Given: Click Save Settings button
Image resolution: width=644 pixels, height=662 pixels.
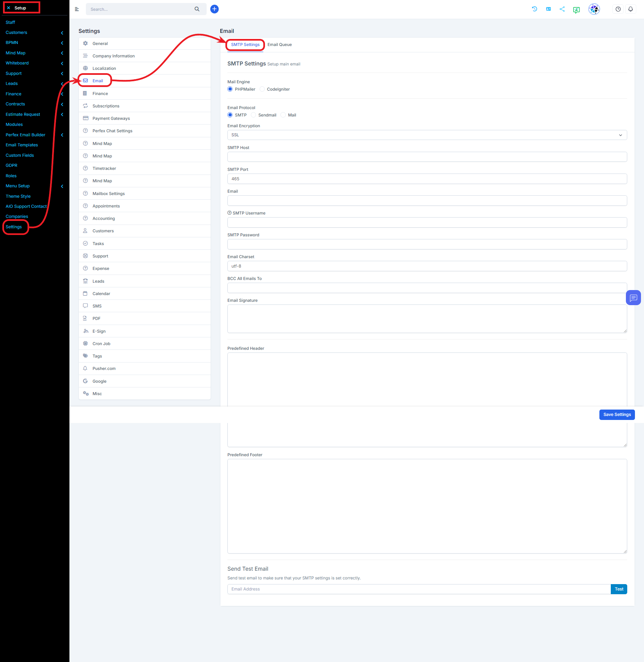Looking at the screenshot, I should pyautogui.click(x=617, y=414).
